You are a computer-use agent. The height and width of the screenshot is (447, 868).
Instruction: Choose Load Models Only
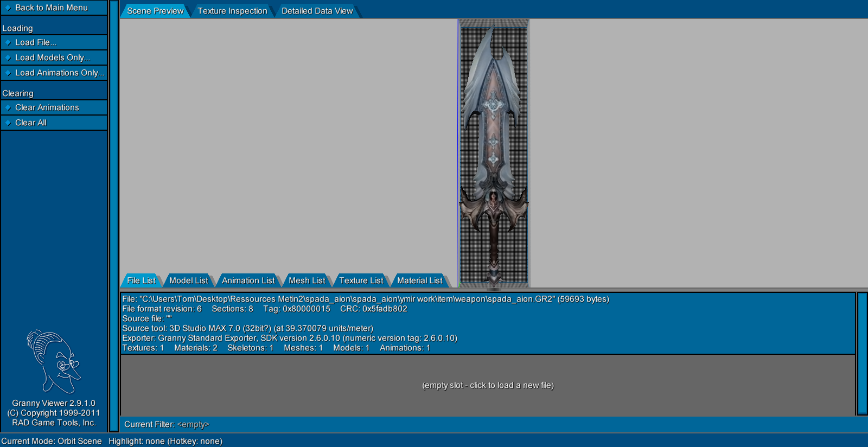(x=54, y=58)
